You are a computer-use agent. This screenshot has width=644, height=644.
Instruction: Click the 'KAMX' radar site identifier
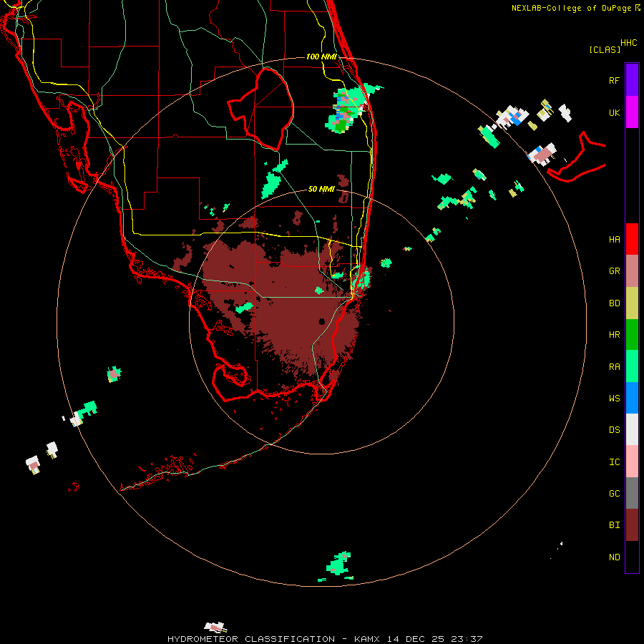coord(367,639)
